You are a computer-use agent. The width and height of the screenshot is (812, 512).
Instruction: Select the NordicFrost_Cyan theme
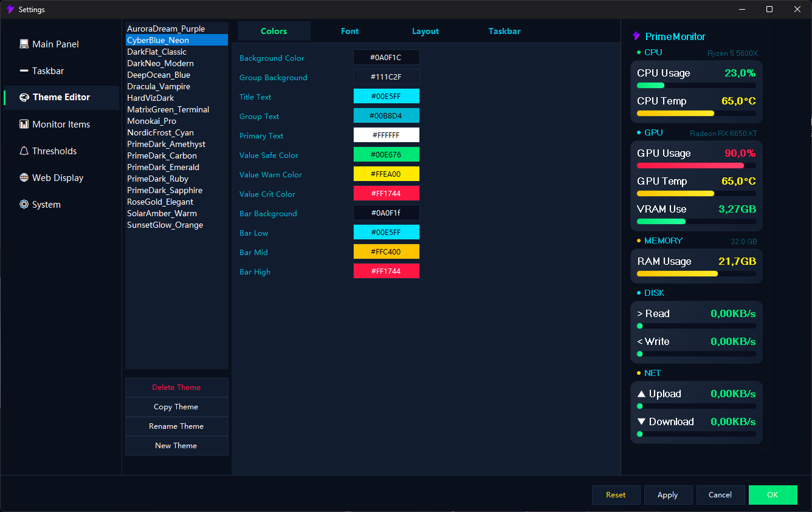tap(176, 132)
